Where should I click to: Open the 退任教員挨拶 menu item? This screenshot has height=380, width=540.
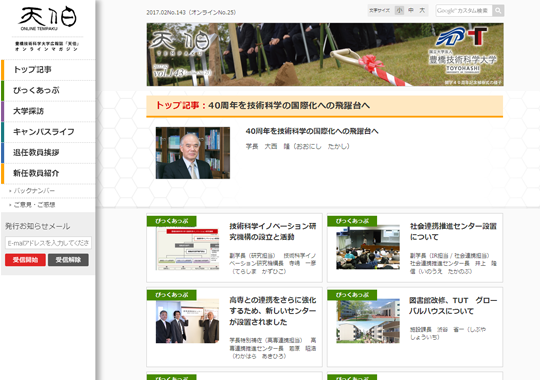pyautogui.click(x=48, y=153)
